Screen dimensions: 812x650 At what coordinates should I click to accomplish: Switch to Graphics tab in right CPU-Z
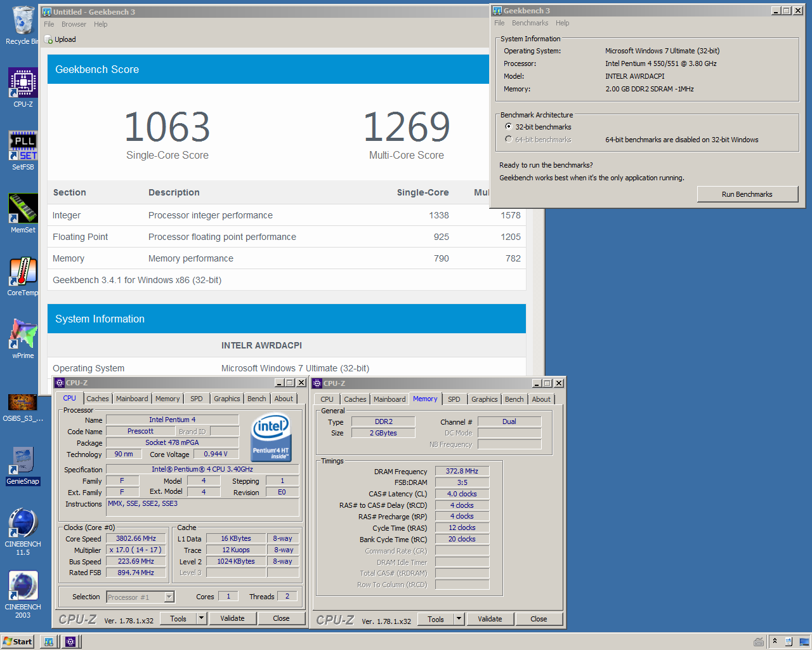485,399
